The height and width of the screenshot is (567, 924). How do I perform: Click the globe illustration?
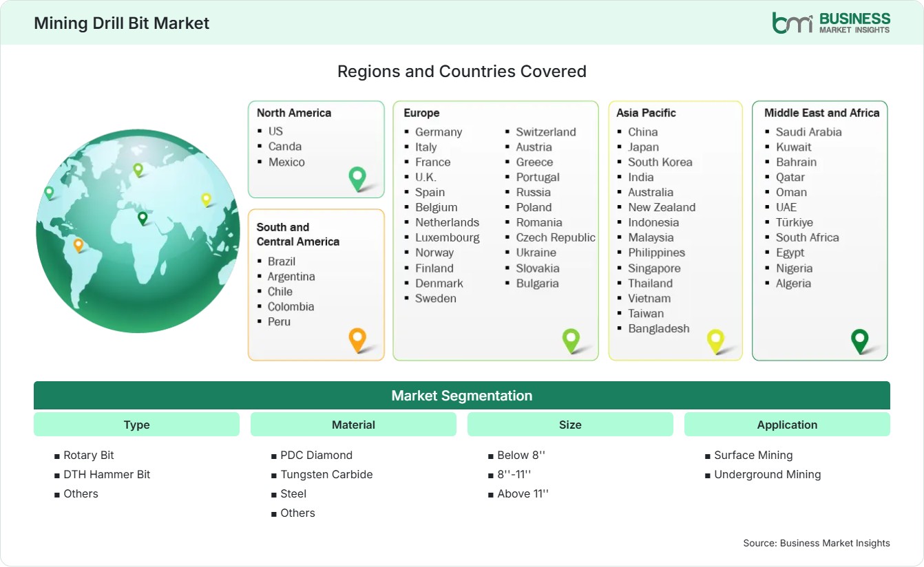click(x=138, y=231)
